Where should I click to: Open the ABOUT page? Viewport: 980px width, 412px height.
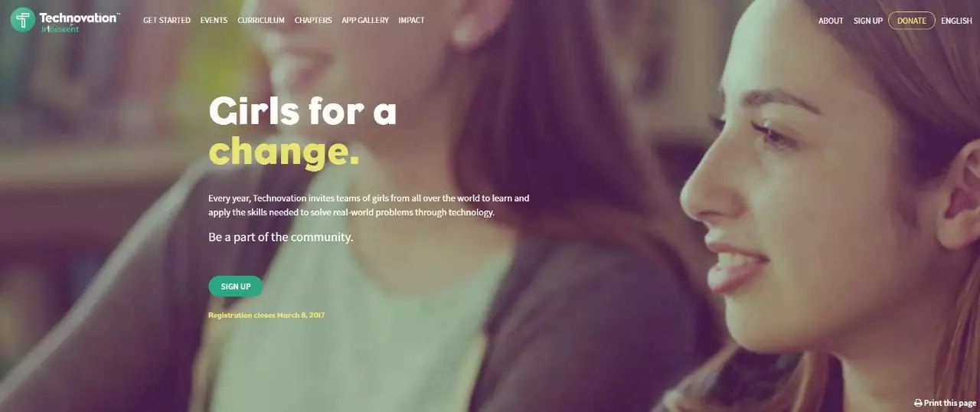(831, 21)
